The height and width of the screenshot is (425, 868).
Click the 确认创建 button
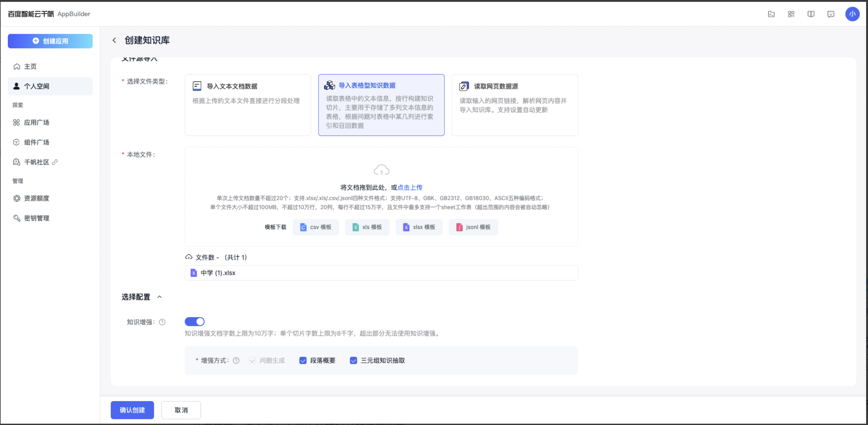133,410
